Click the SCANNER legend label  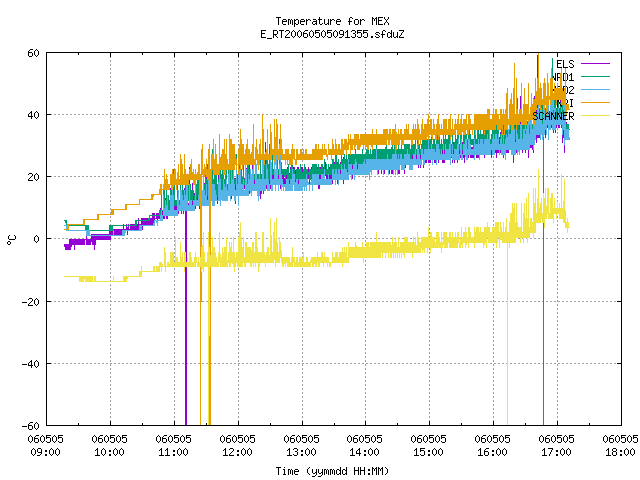(x=553, y=116)
